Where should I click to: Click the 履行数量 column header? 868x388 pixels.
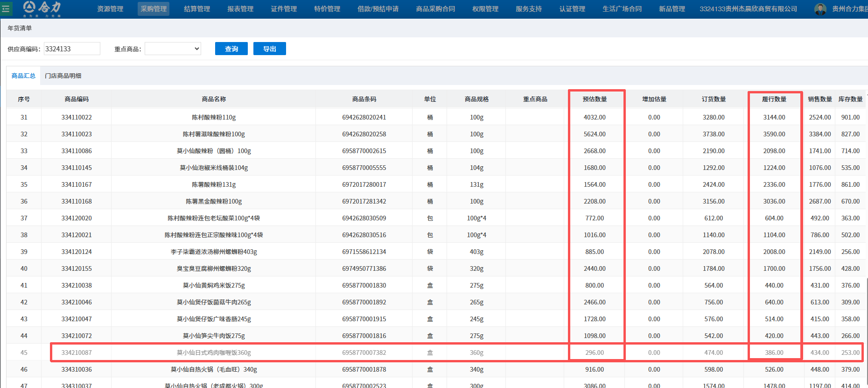click(774, 99)
